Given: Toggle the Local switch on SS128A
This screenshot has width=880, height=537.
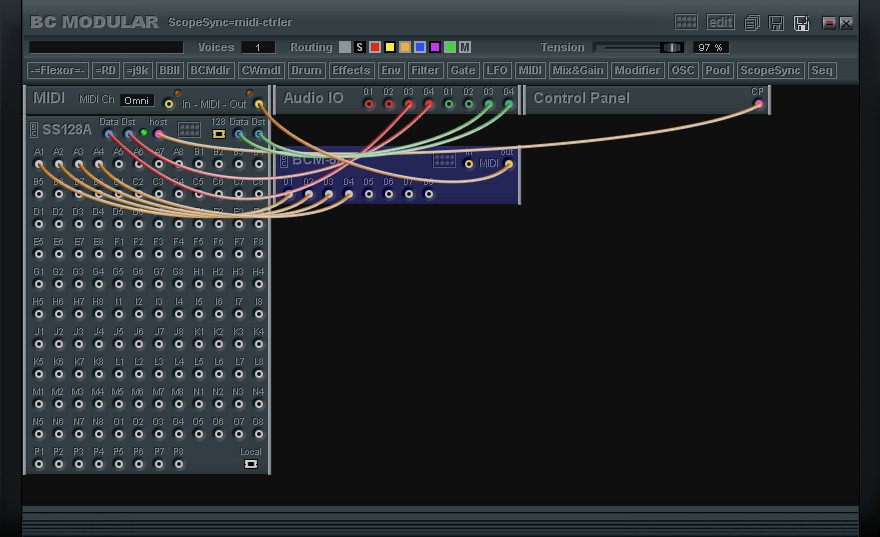Looking at the screenshot, I should click(x=251, y=464).
